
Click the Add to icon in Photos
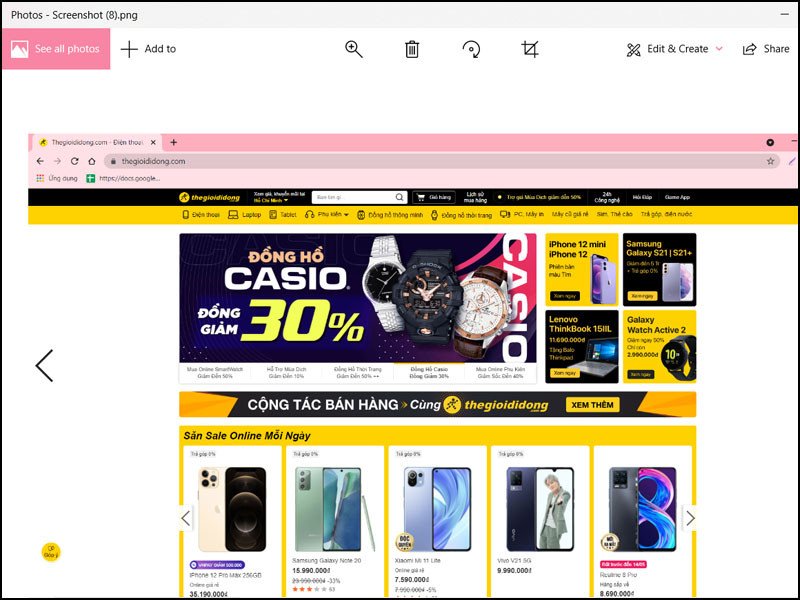(128, 48)
